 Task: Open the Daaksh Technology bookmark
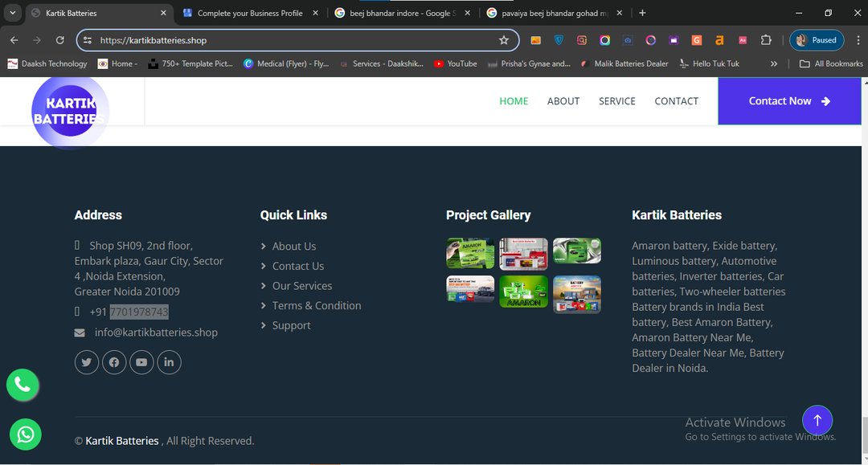pyautogui.click(x=47, y=63)
